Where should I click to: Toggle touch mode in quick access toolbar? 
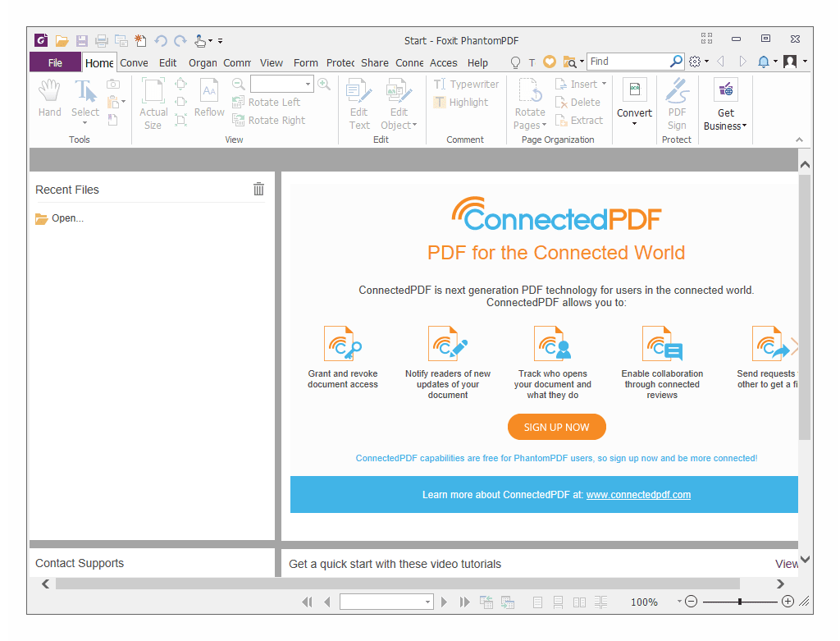click(201, 41)
